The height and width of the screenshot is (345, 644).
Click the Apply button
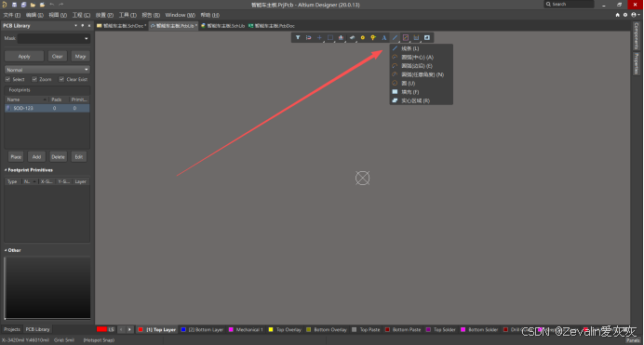click(24, 56)
